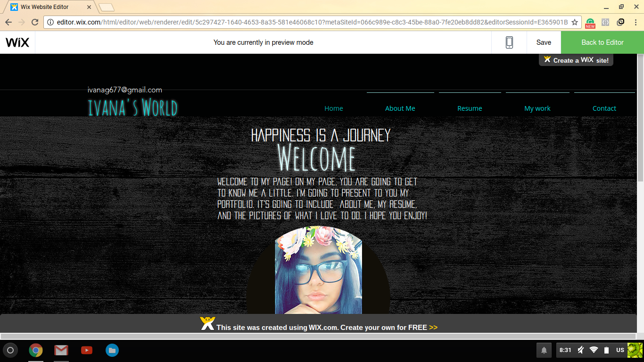The image size is (644, 362).
Task: Click the Create a Wix site badge
Action: click(x=576, y=60)
